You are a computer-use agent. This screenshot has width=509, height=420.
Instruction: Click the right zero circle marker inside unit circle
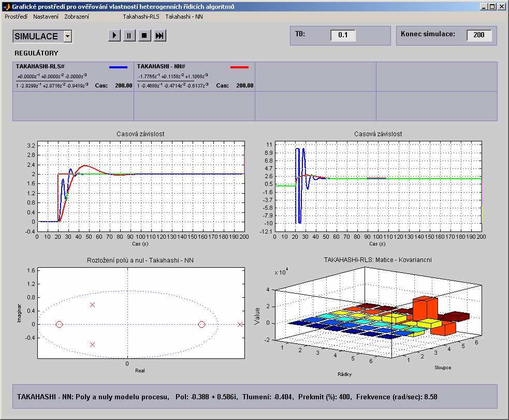(201, 324)
